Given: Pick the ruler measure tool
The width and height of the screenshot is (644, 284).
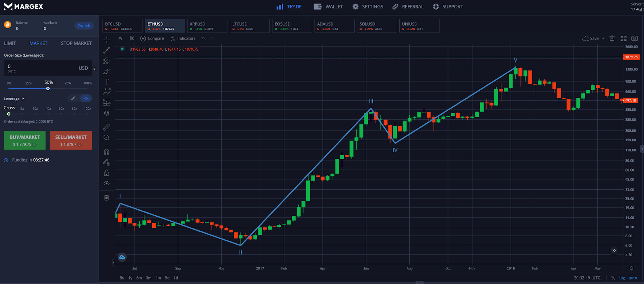Looking at the screenshot, I should pos(107,127).
